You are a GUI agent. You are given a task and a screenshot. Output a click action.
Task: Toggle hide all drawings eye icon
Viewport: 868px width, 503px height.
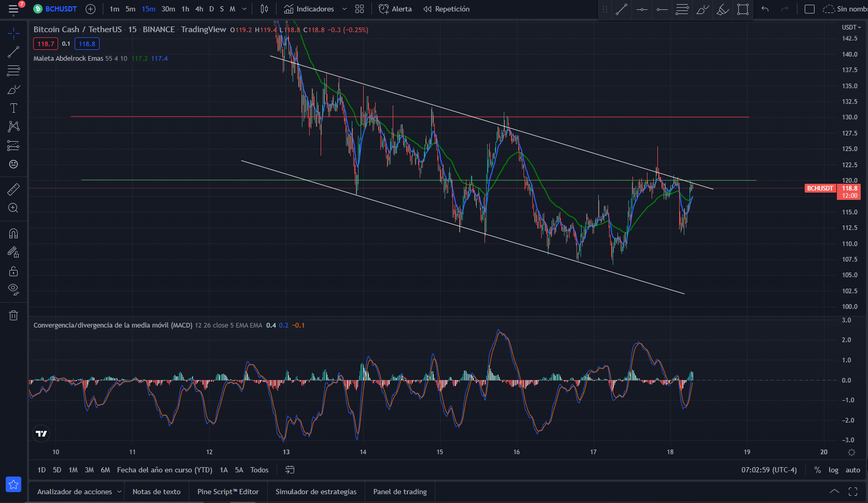13,289
